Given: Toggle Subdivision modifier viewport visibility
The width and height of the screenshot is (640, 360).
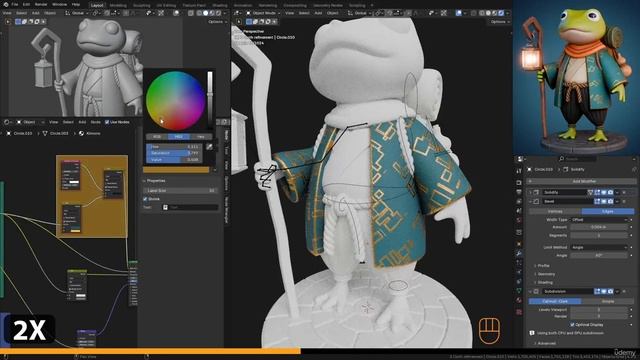Looking at the screenshot, I should pos(604,291).
